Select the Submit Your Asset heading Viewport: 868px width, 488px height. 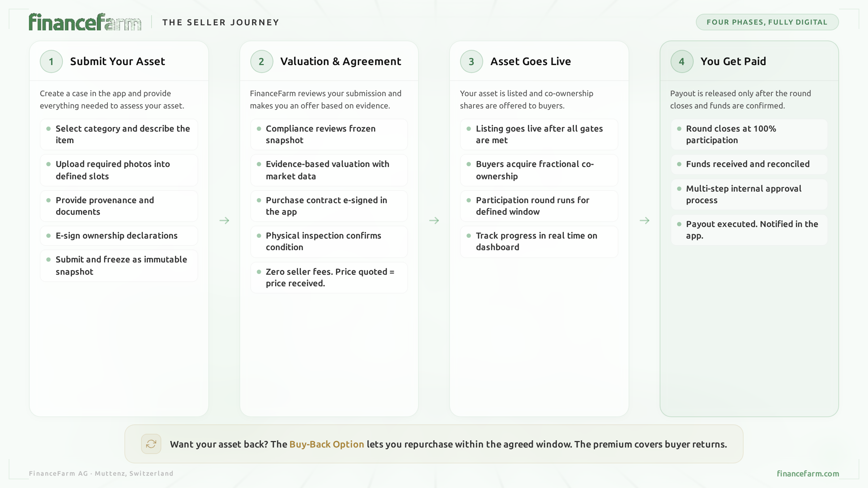pos(118,61)
